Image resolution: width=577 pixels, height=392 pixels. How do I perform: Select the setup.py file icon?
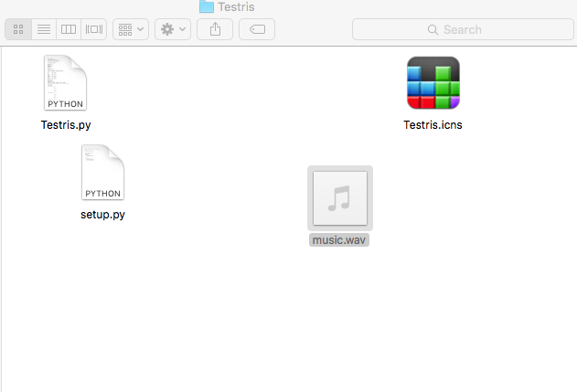[102, 173]
